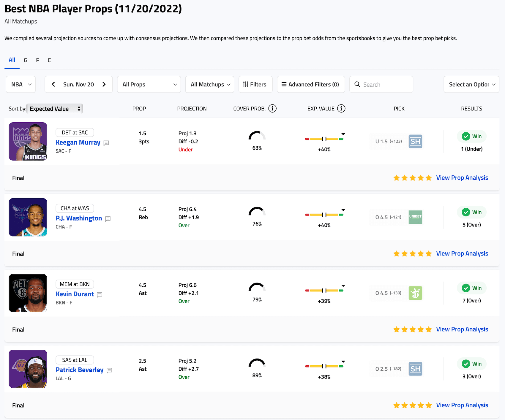Select the C position tab
Image resolution: width=505 pixels, height=420 pixels.
click(49, 60)
